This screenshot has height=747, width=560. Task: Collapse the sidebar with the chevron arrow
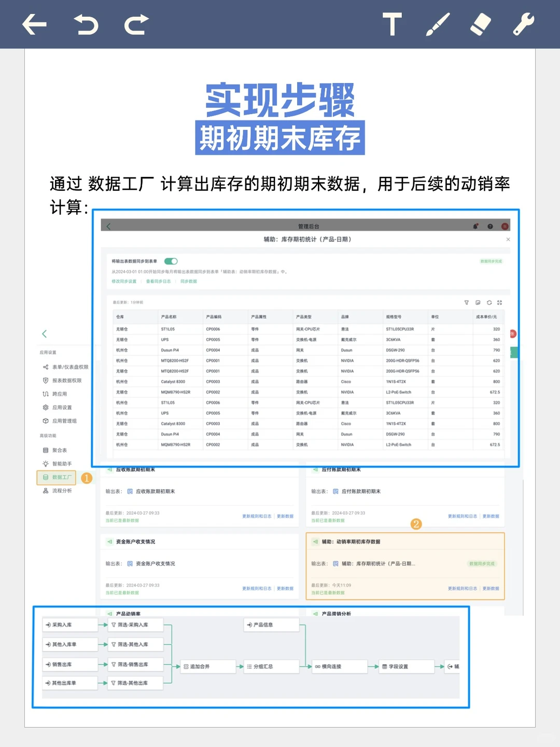(x=45, y=334)
